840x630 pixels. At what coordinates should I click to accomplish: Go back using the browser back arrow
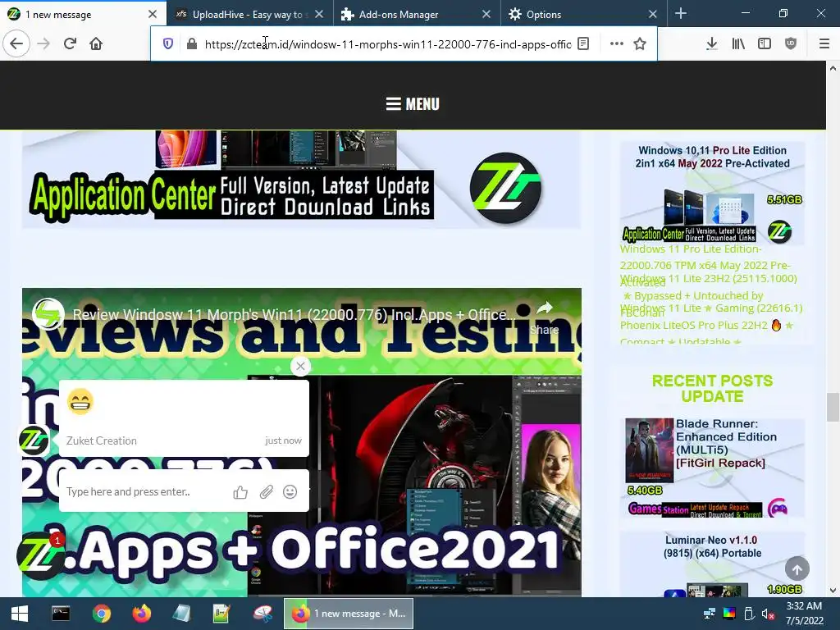(16, 43)
